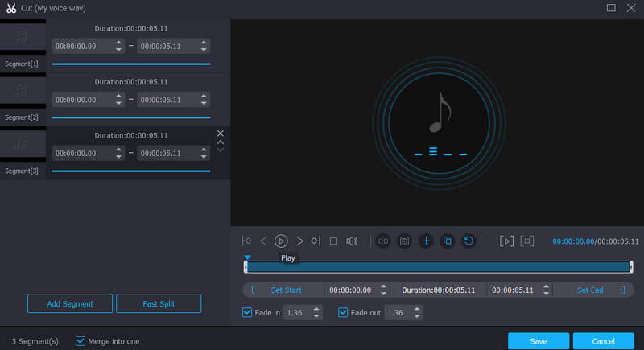Step to the previous frame arrow
This screenshot has width=644, height=350.
[263, 241]
